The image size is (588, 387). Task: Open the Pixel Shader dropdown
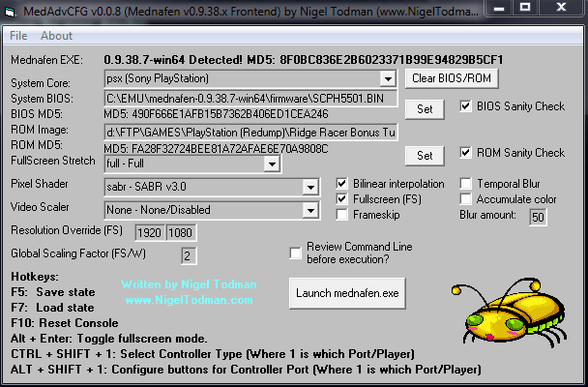click(310, 186)
